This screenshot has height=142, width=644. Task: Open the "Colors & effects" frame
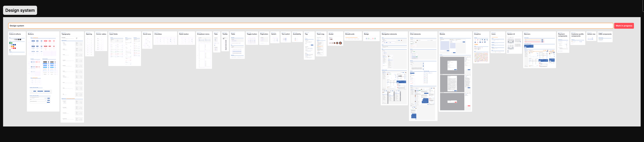pyautogui.click(x=17, y=43)
